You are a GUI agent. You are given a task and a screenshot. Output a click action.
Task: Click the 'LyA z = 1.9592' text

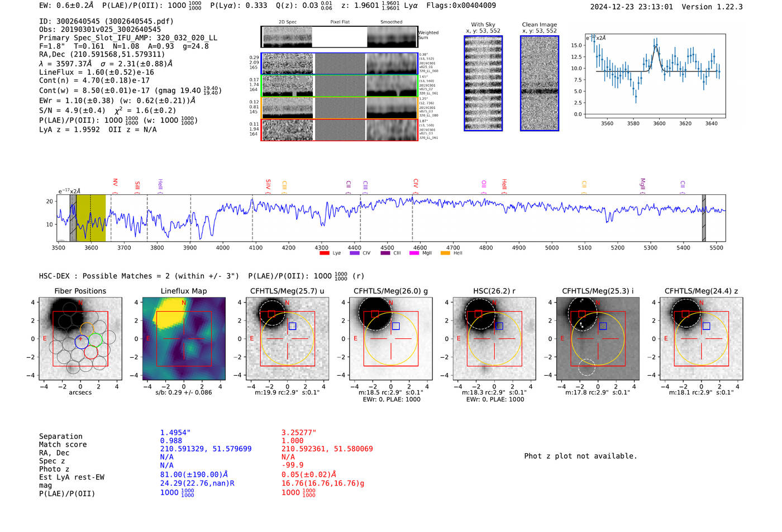70,130
